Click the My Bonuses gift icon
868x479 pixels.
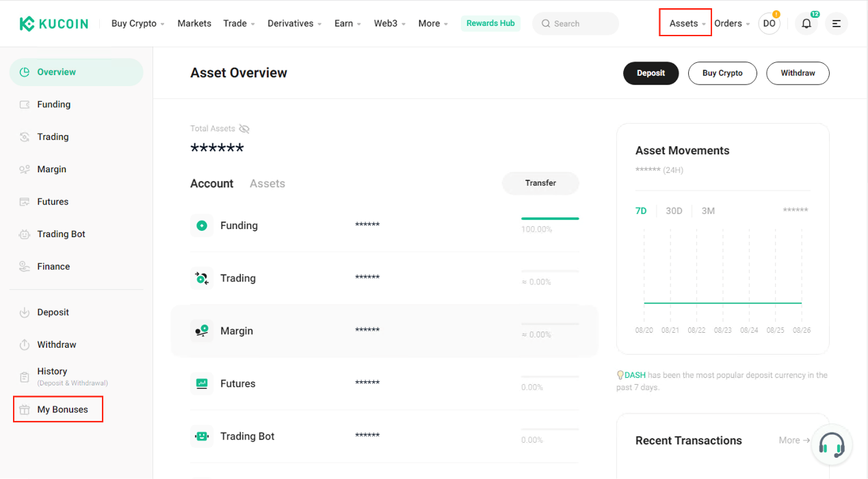click(25, 409)
